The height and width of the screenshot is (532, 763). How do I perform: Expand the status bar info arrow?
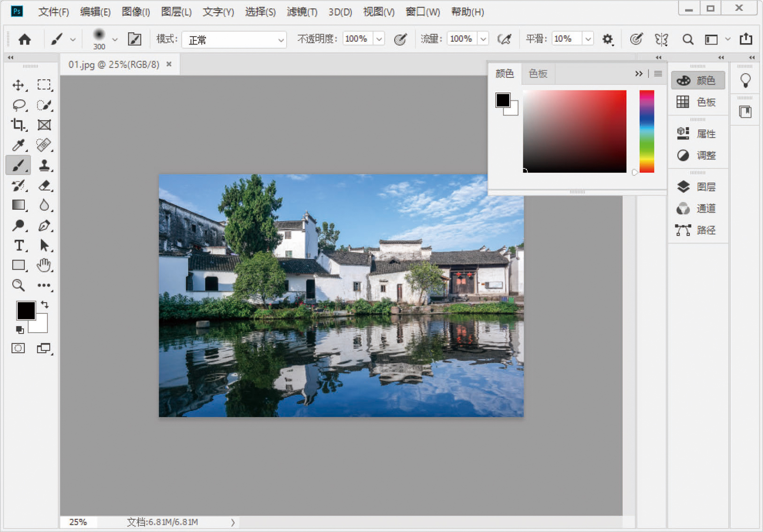[232, 522]
